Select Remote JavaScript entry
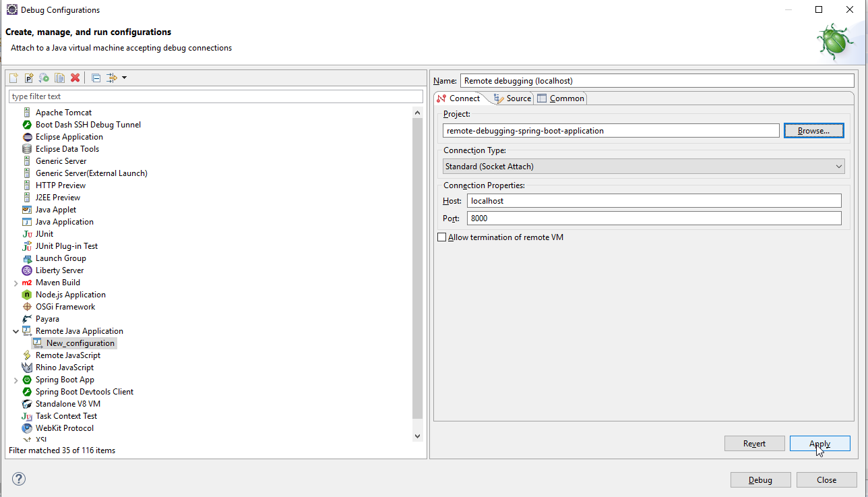868x497 pixels. (67, 355)
